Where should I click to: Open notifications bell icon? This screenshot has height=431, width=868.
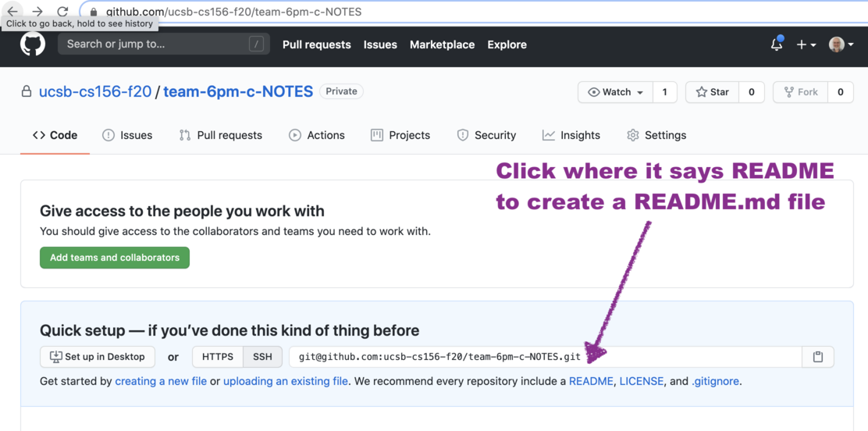[777, 45]
